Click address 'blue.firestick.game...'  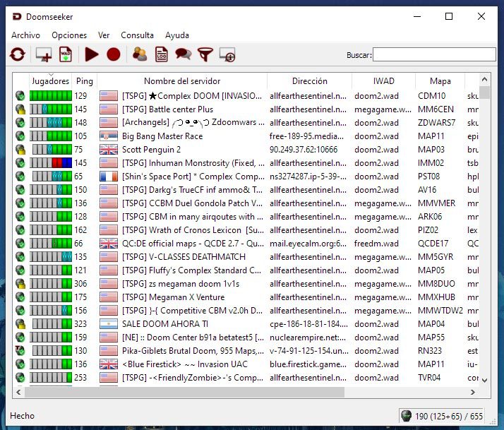click(308, 364)
